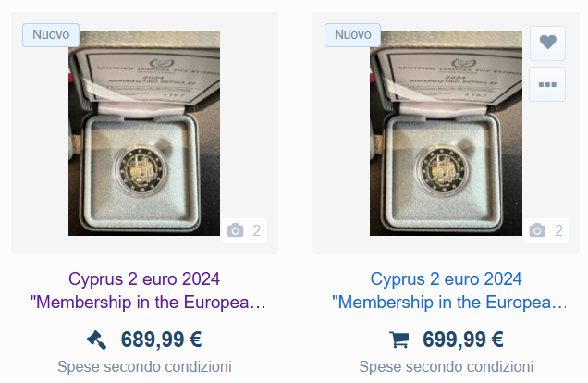
Task: Click "Spese secondo condizioni" under the 689,99 € price
Action: pyautogui.click(x=144, y=366)
